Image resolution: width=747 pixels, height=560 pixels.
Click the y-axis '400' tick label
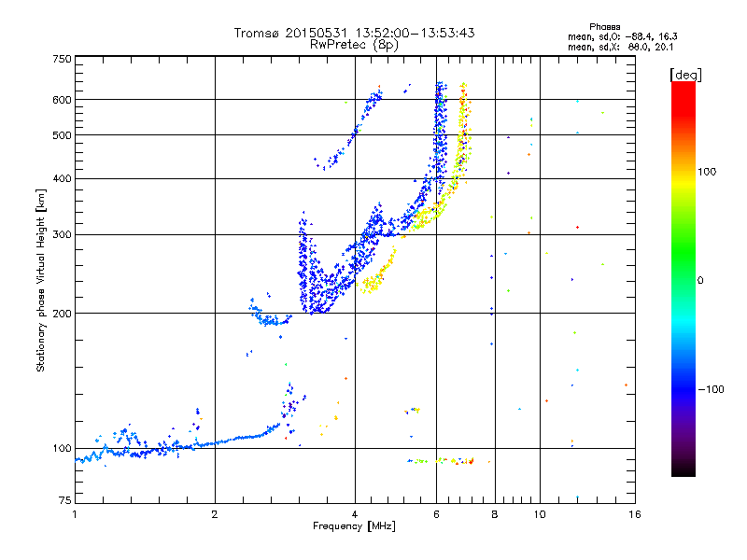(x=62, y=178)
